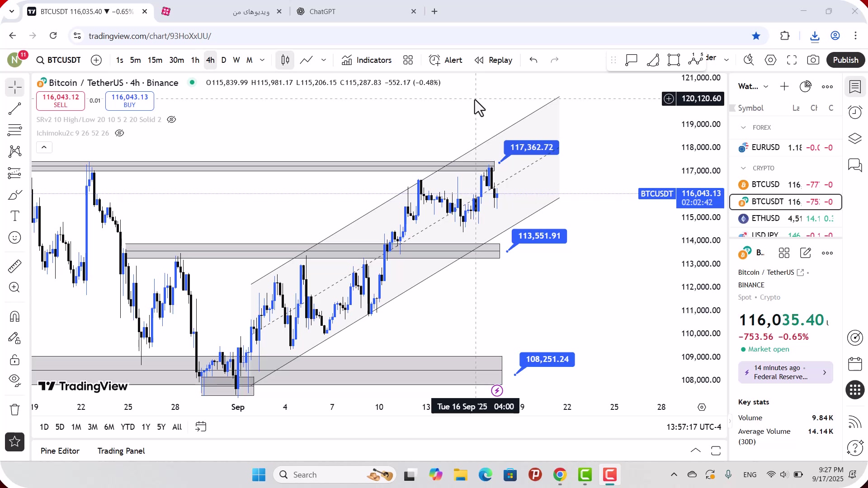This screenshot has width=868, height=488.
Task: Undo the last chart action
Action: [533, 60]
